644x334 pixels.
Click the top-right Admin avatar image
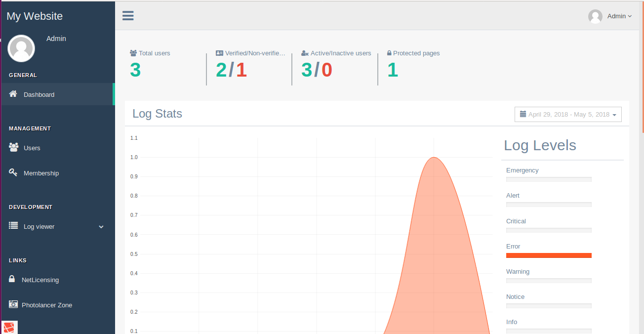[595, 16]
